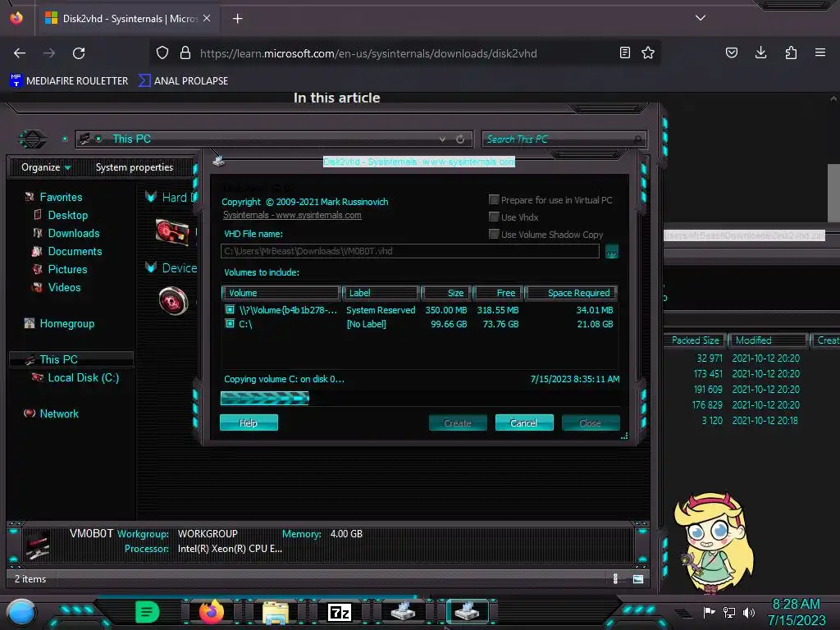Screen dimensions: 840x630
Task: Toggle the Use Vhdx checkbox
Action: click(x=494, y=217)
